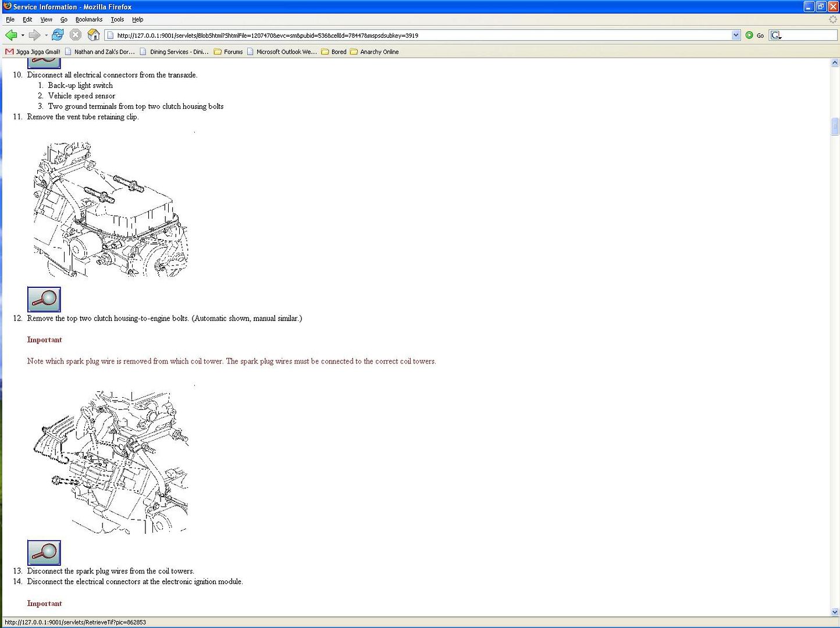Open the search engine selector dropdown

[776, 35]
